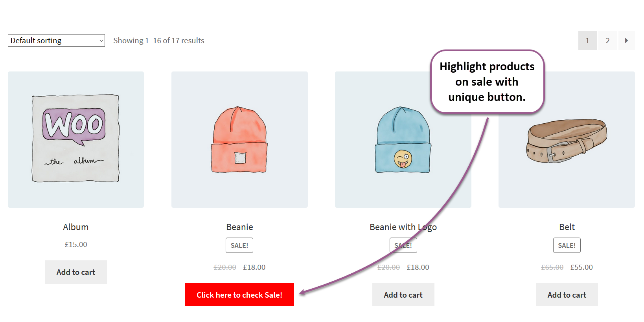Viewport: 644px width, 322px height.
Task: Click the Beanie product name
Action: (239, 227)
